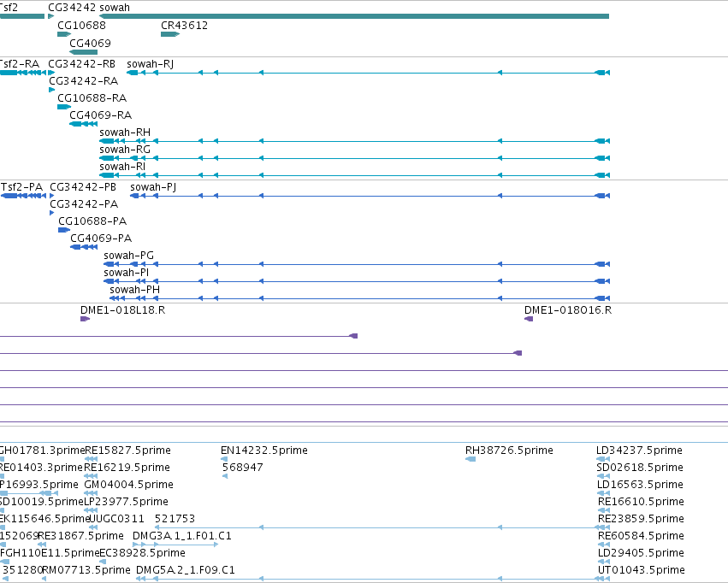Click the RE23859.5prime EST label
This screenshot has width=728, height=583.
642,519
